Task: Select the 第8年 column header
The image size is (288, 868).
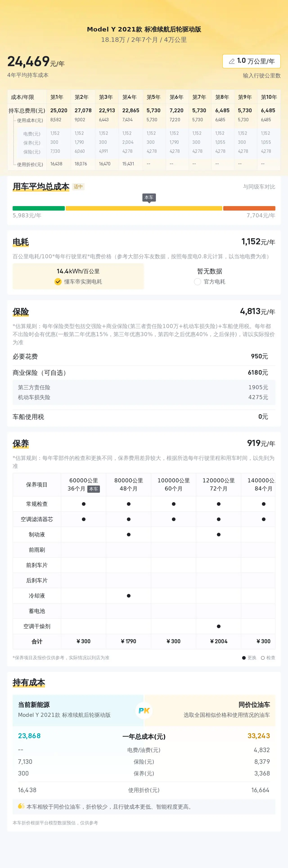Action: click(222, 97)
